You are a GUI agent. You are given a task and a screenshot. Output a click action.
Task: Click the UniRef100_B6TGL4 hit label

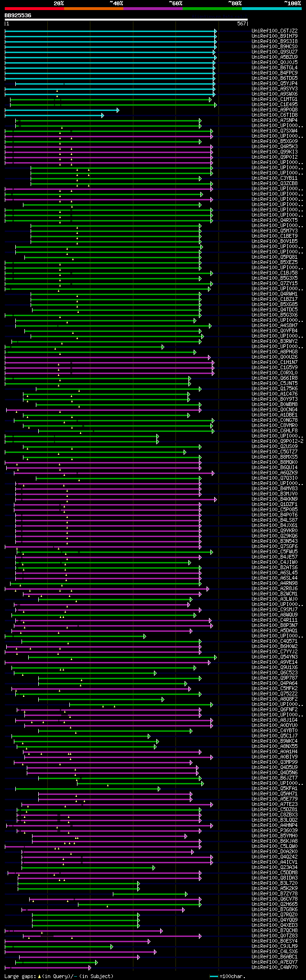pos(274,68)
